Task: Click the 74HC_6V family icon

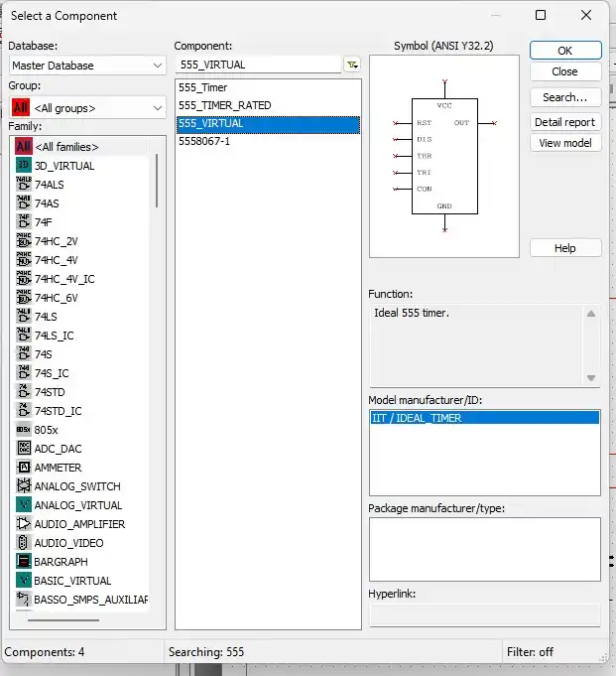Action: [x=24, y=298]
